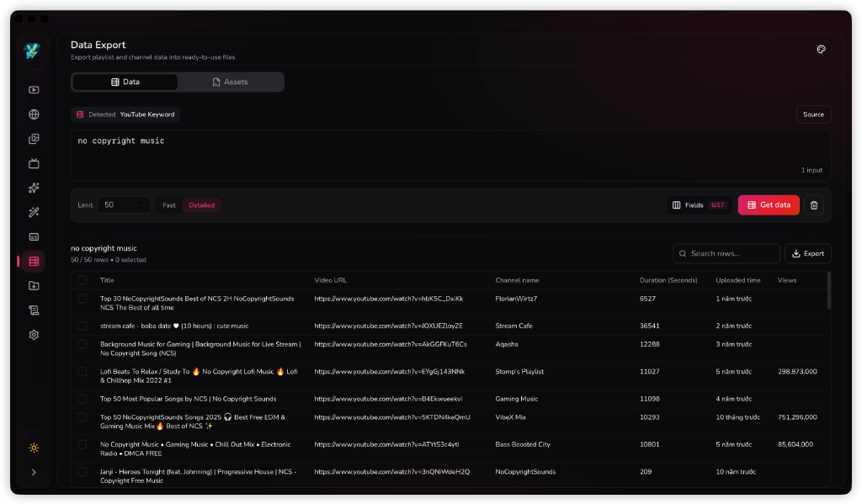The height and width of the screenshot is (504, 862).
Task: Click the keyword input text area
Action: click(x=450, y=156)
